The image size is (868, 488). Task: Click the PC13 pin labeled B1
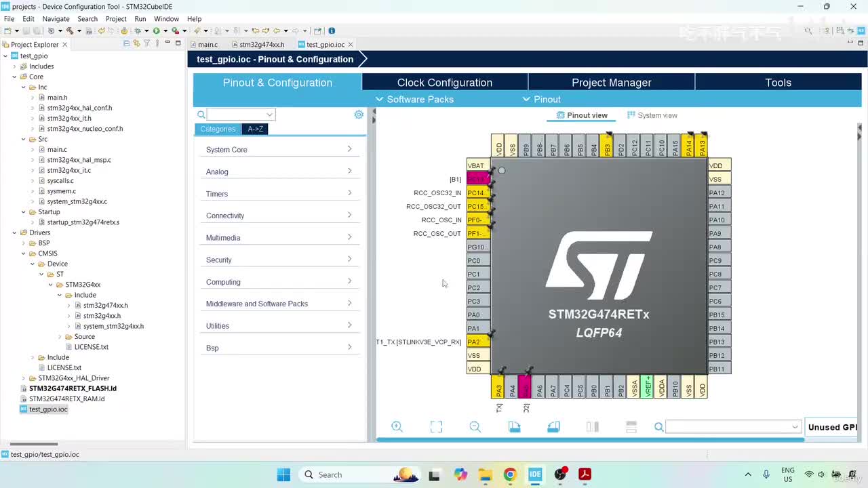point(477,179)
